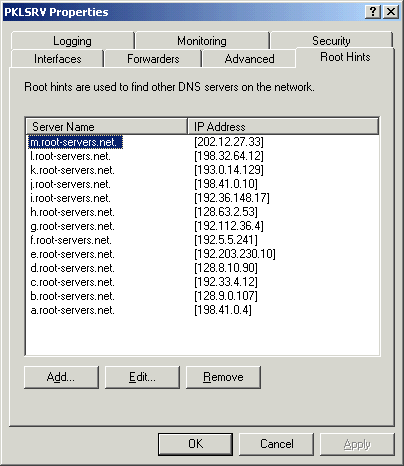Click the help question mark button

click(373, 12)
